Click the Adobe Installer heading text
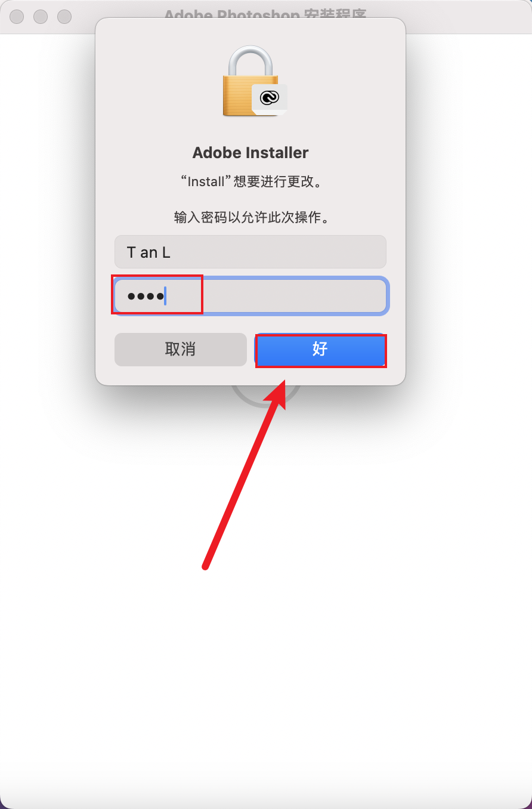The height and width of the screenshot is (809, 532). (250, 153)
